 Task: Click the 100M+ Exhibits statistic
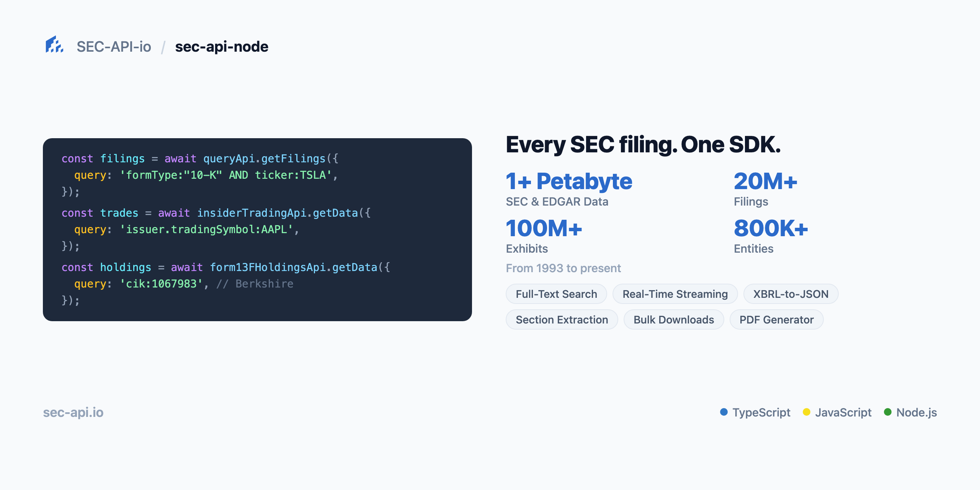[x=544, y=229]
